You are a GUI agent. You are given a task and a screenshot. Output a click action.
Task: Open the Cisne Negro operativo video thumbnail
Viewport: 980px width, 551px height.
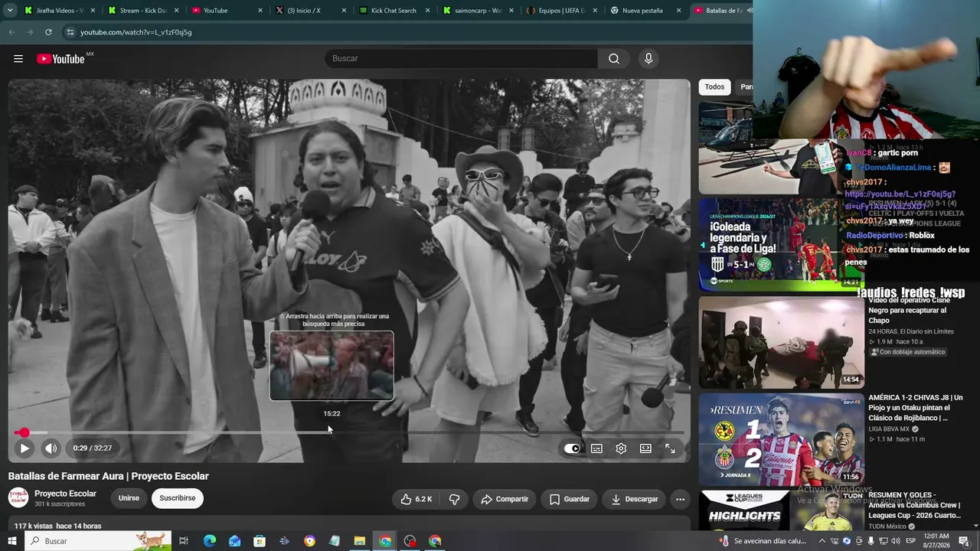click(781, 342)
